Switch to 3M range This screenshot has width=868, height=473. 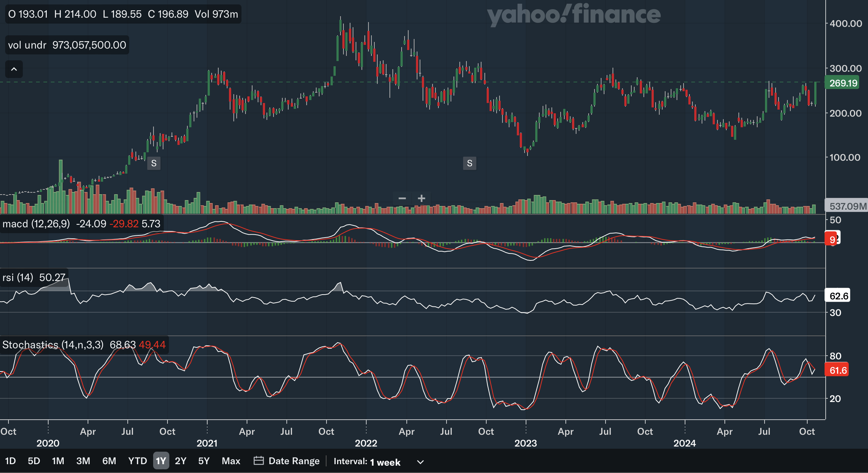pos(83,461)
